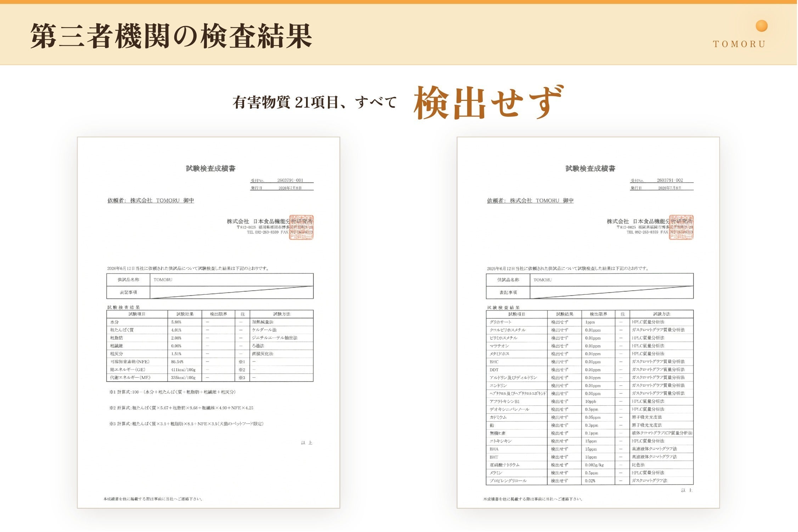Click the 可溶無窒素物(NFE) row label

[x=130, y=362]
